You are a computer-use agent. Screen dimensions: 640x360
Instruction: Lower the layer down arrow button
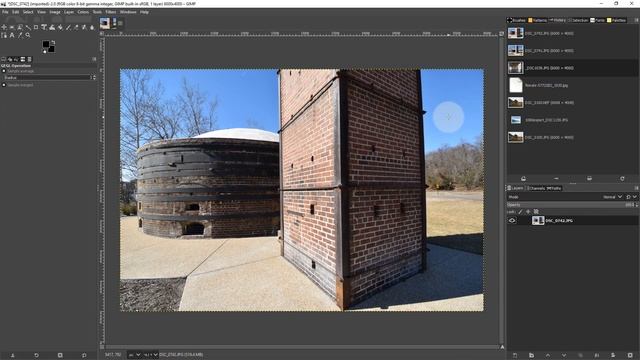click(564, 356)
